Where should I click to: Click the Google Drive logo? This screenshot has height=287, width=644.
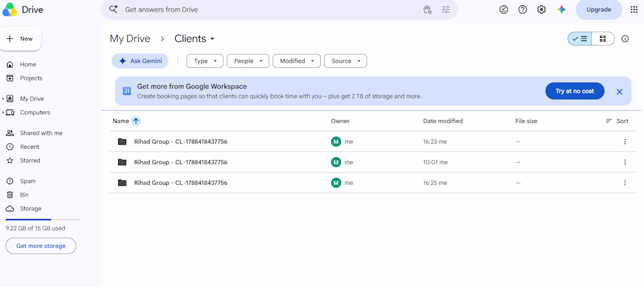tap(10, 10)
